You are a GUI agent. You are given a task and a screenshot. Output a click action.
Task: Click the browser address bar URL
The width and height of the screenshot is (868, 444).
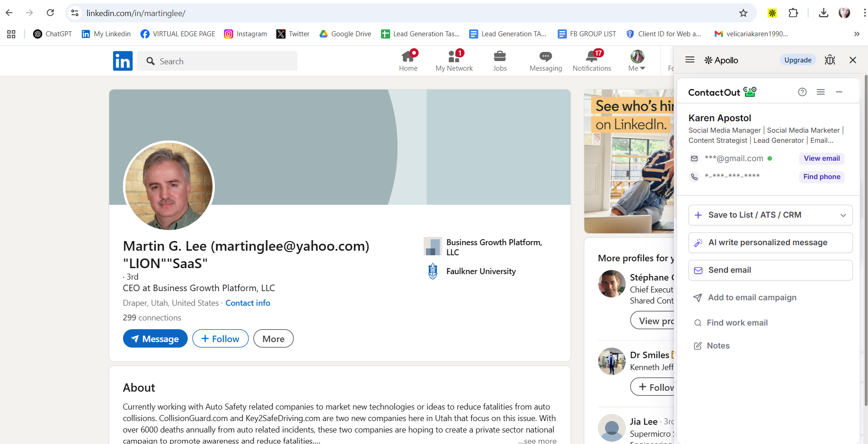(136, 13)
